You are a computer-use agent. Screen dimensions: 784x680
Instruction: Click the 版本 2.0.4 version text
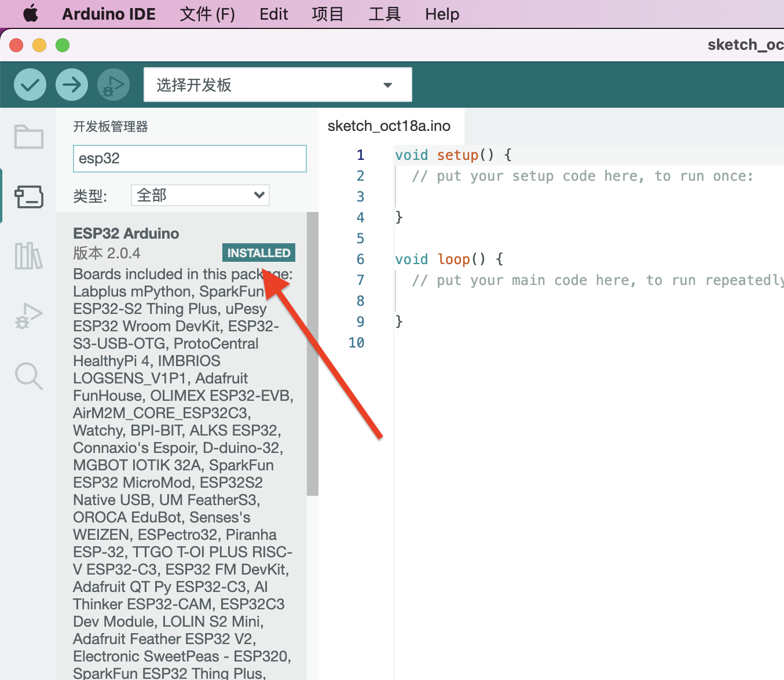coord(107,253)
